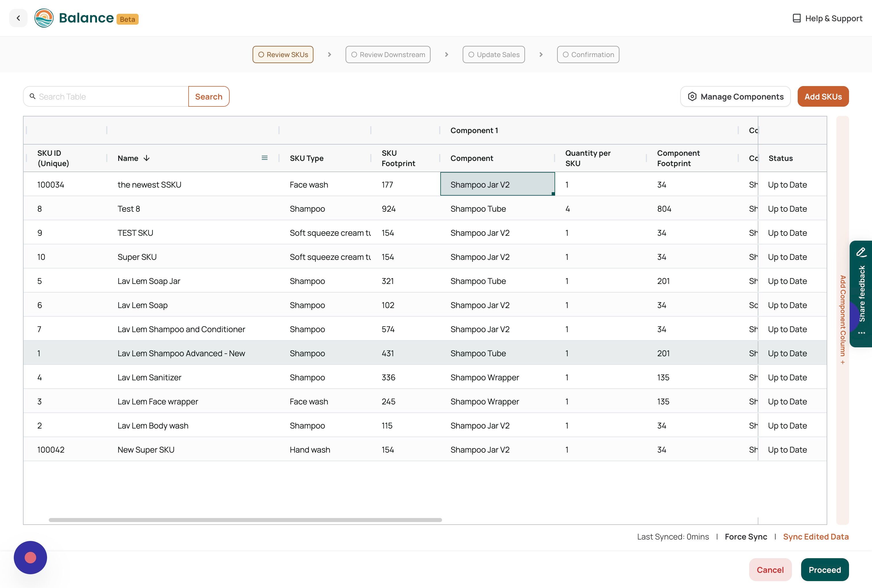The height and width of the screenshot is (588, 872).
Task: Click Quantity per SKU column header
Action: tap(600, 158)
